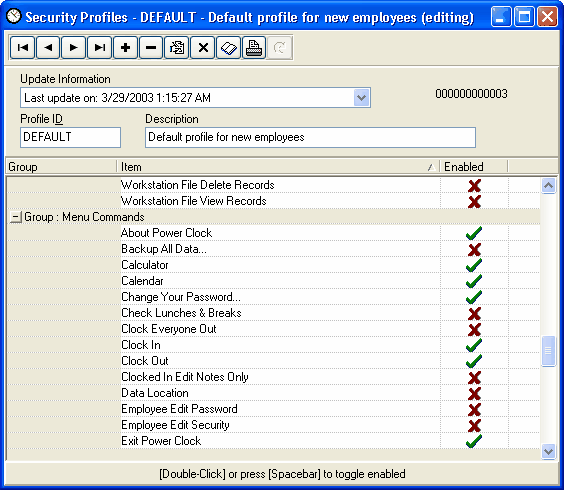
Task: Click the grayed refresh toolbar icon
Action: pos(279,47)
